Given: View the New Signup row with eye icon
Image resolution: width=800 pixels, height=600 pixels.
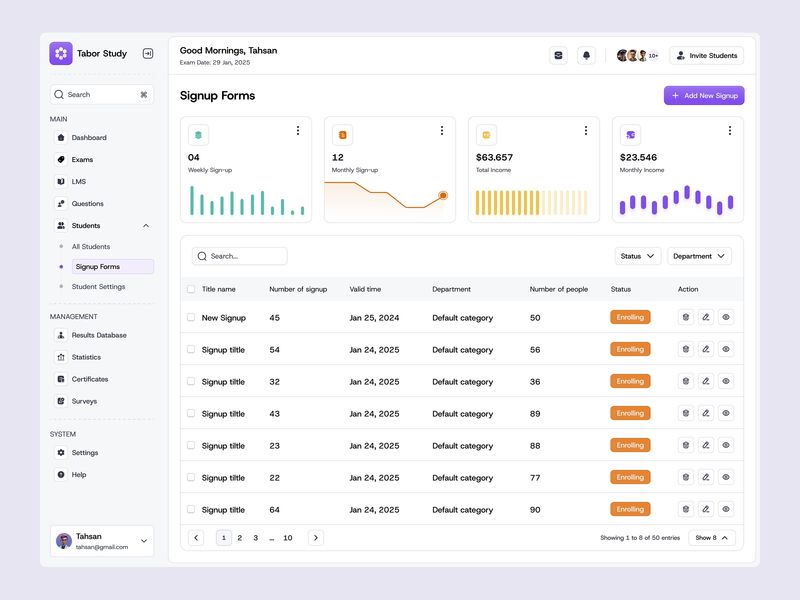Looking at the screenshot, I should [x=726, y=317].
